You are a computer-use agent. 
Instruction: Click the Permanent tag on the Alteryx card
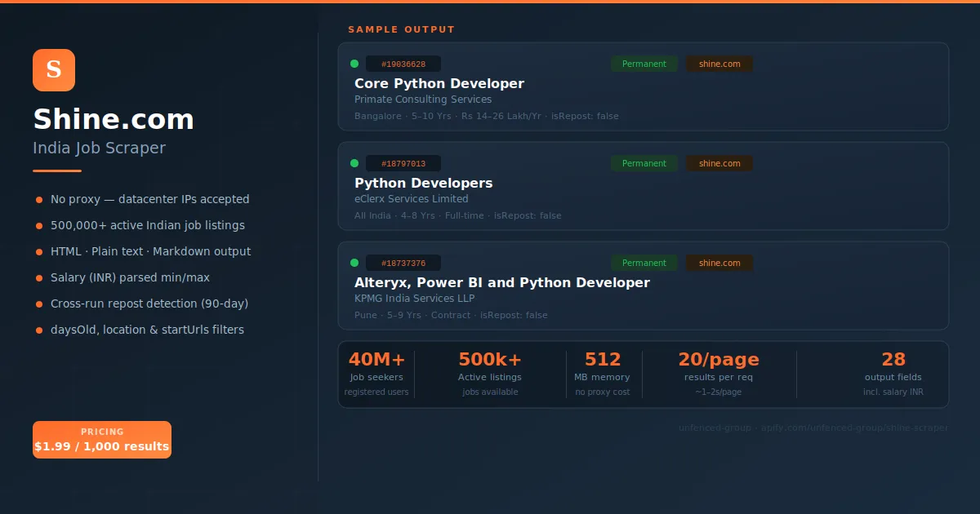coord(644,263)
